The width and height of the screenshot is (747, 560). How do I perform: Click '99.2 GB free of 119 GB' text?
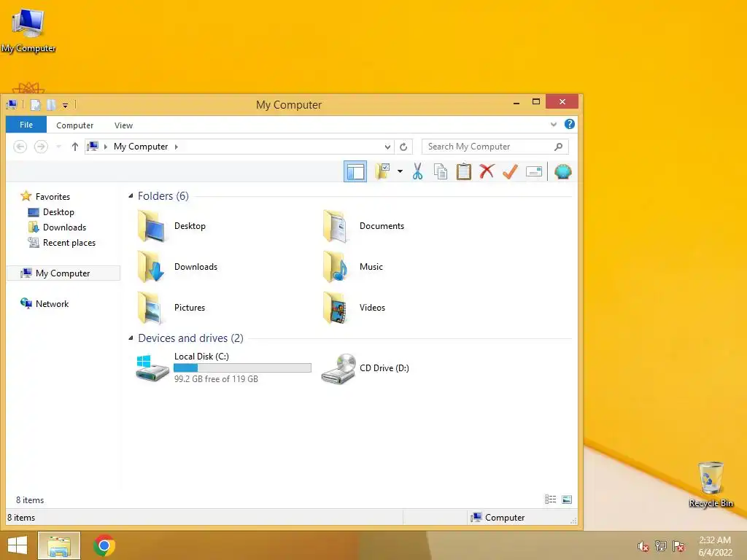point(216,379)
